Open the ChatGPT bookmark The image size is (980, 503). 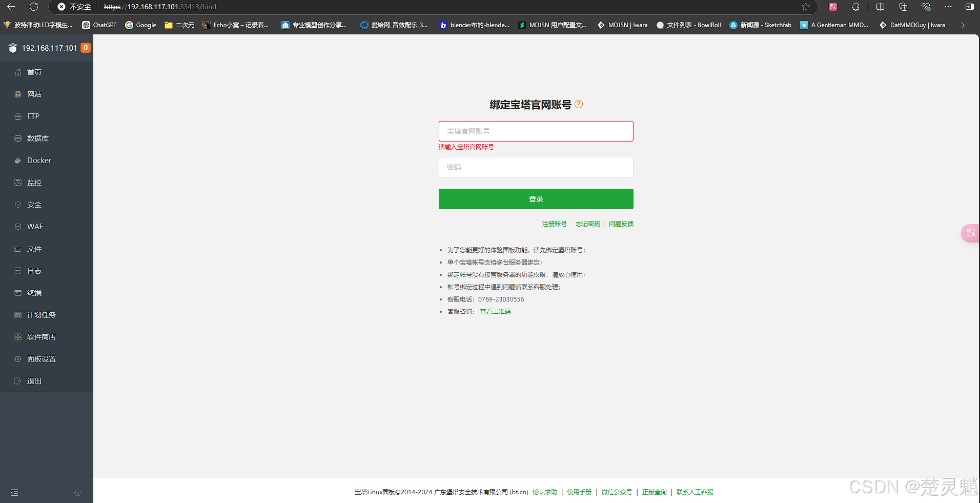click(x=99, y=25)
